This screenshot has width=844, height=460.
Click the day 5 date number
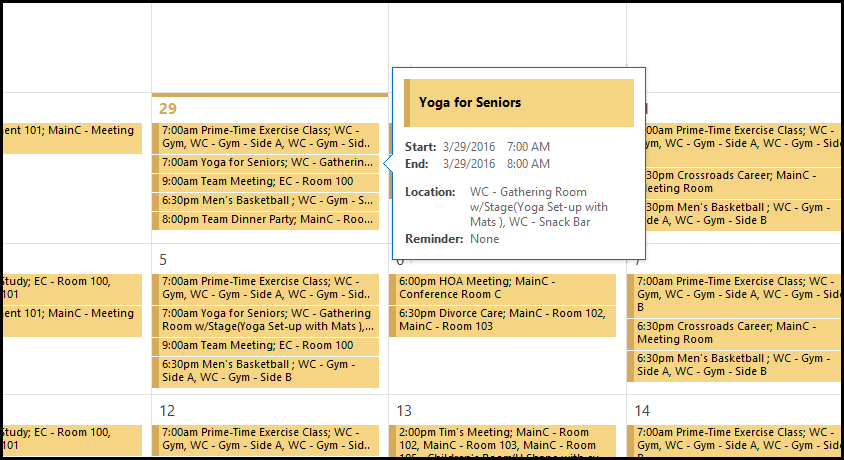(x=164, y=260)
